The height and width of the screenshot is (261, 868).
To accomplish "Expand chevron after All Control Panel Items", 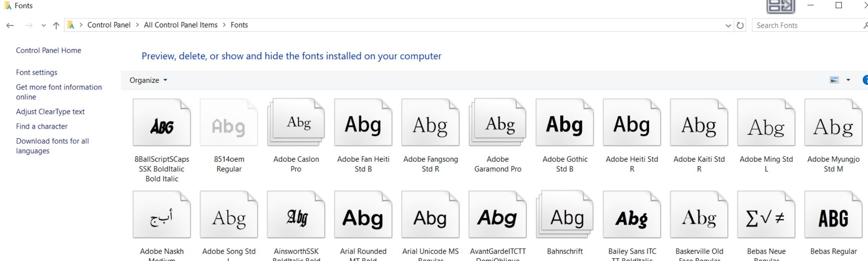I will pyautogui.click(x=224, y=25).
